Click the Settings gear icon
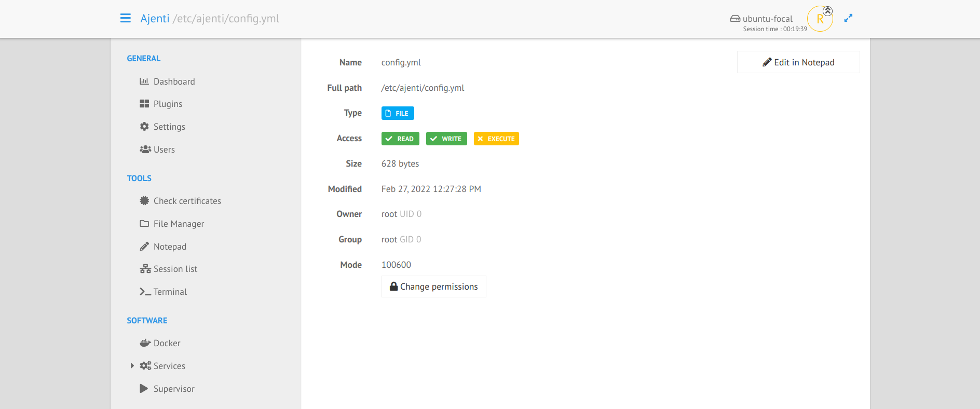The image size is (980, 409). (x=144, y=127)
